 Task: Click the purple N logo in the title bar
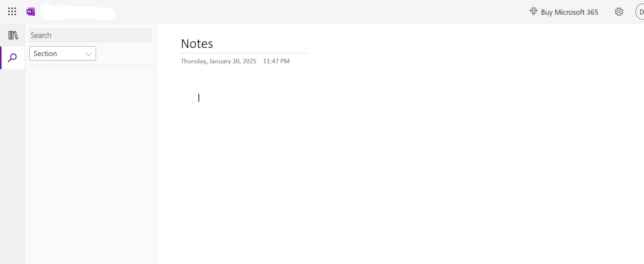[x=30, y=11]
